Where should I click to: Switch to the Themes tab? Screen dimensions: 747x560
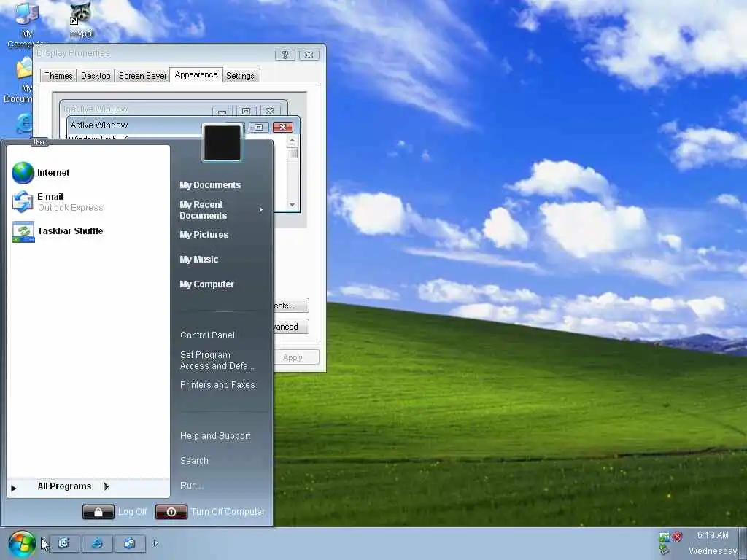click(58, 76)
